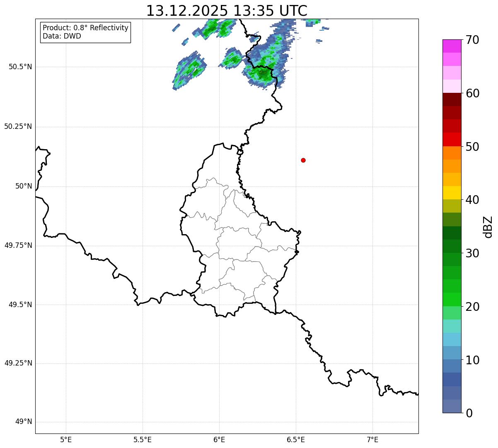
Task: Select the Data: DWD label
Action: 62,36
